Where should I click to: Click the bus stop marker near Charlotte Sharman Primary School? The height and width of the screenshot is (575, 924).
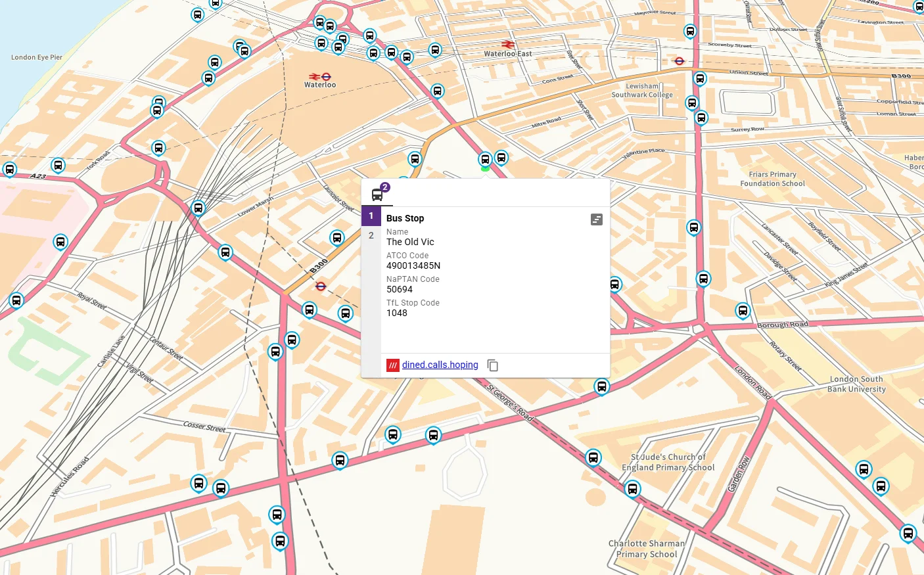(x=632, y=489)
